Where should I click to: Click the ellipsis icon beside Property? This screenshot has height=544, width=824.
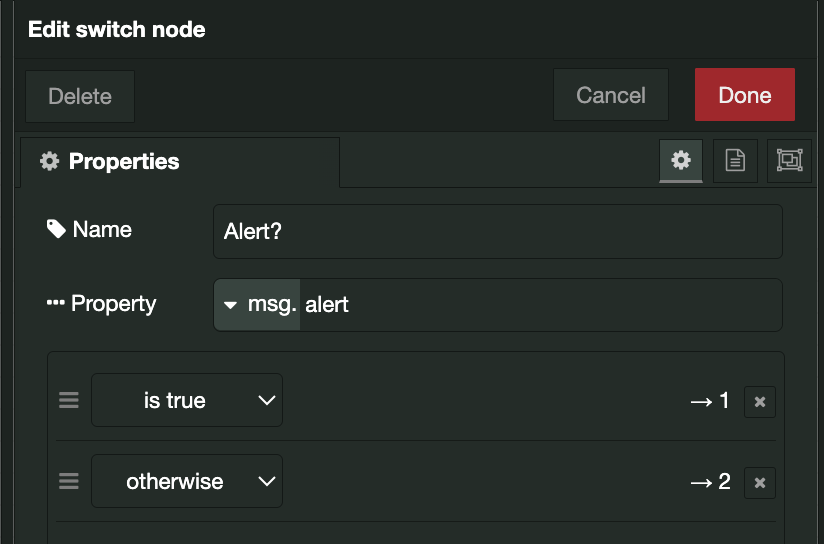pyautogui.click(x=55, y=303)
